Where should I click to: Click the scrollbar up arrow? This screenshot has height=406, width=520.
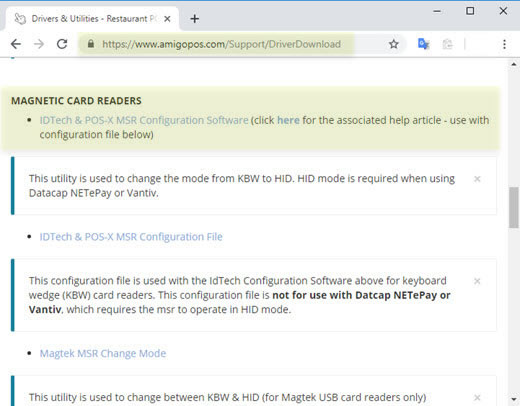[x=514, y=64]
